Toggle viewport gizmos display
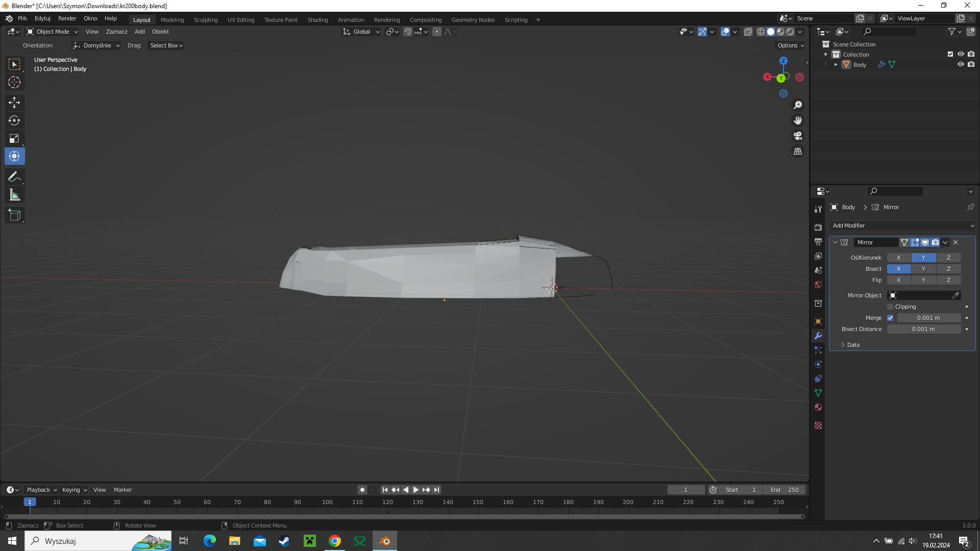Screen dimensions: 980x551 point(702,32)
